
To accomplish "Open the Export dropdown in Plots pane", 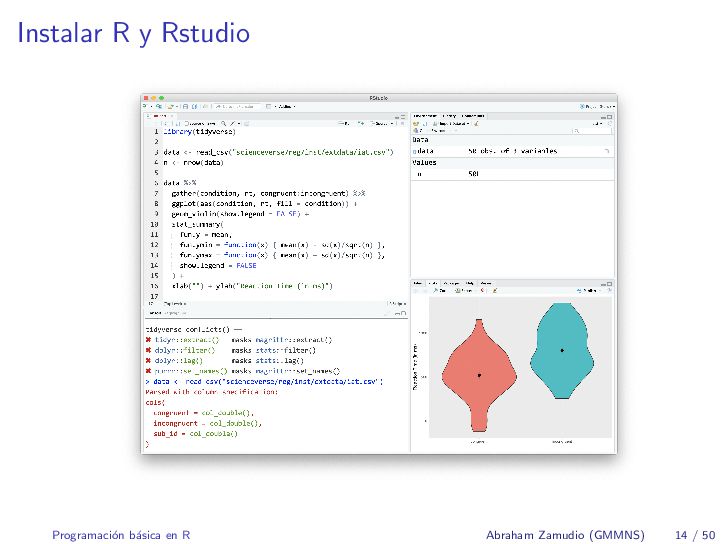I will [463, 290].
